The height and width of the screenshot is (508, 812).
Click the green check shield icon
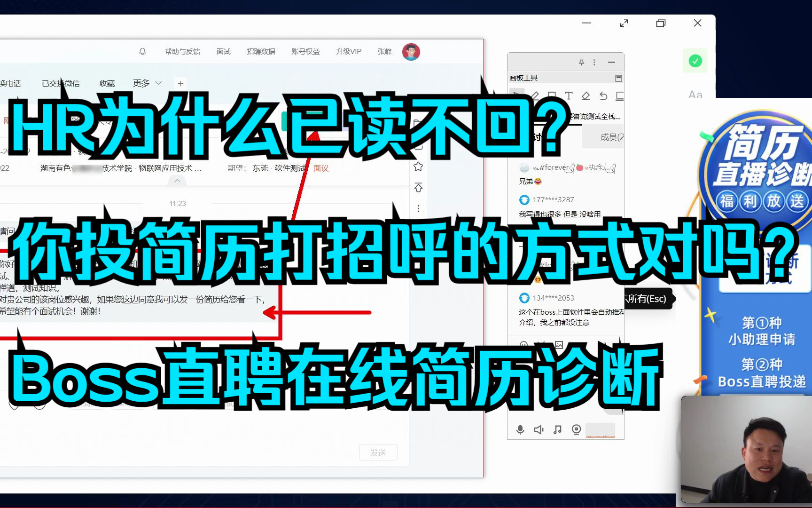(x=695, y=61)
